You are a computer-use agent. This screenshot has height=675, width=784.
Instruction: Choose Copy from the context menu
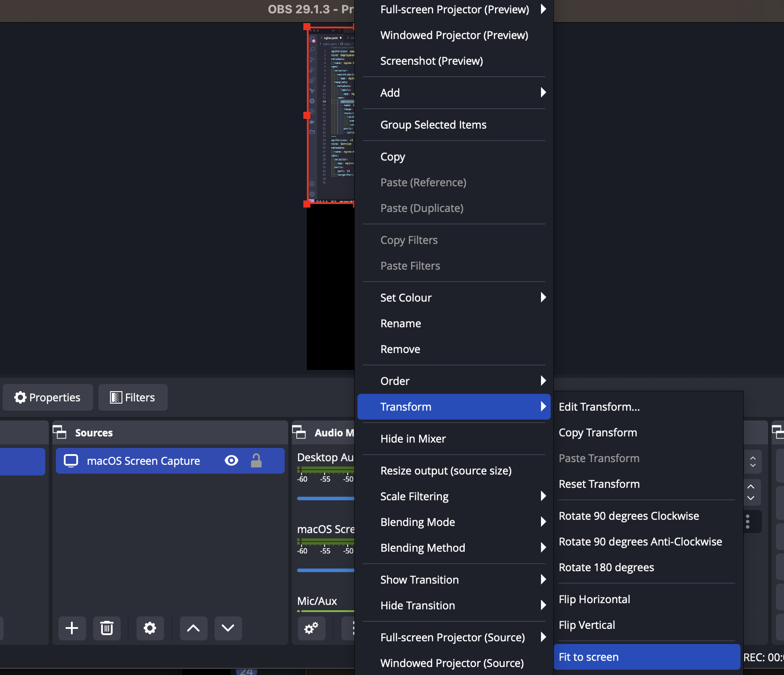click(x=454, y=157)
